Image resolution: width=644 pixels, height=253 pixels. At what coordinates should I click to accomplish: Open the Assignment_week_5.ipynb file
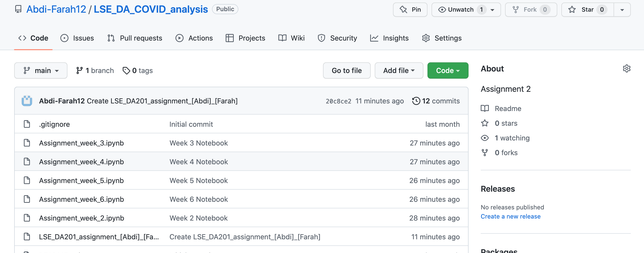point(81,180)
